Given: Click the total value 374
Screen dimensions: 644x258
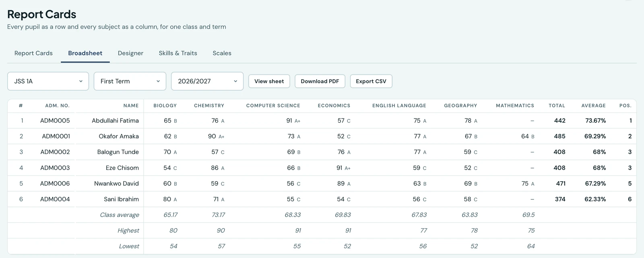Looking at the screenshot, I should coord(560,199).
